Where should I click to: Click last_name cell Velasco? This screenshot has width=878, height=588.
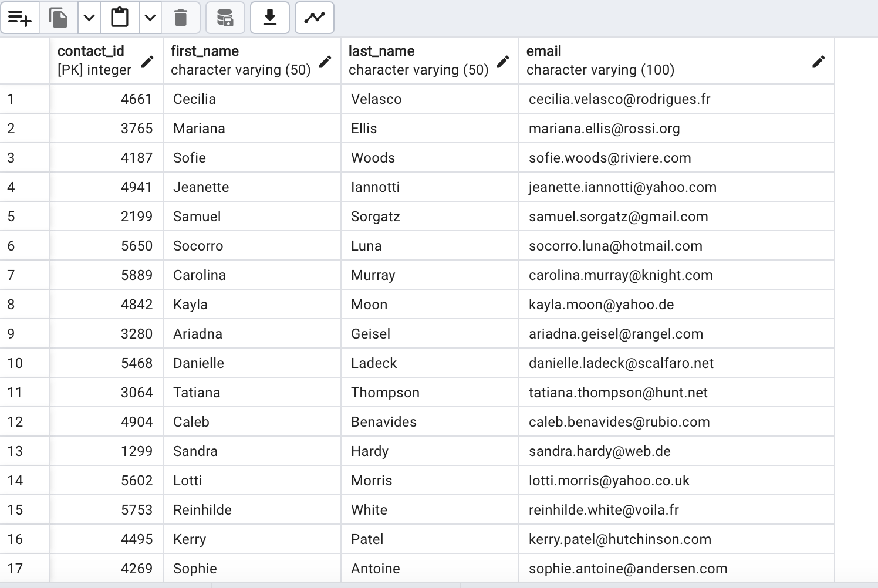(x=430, y=99)
